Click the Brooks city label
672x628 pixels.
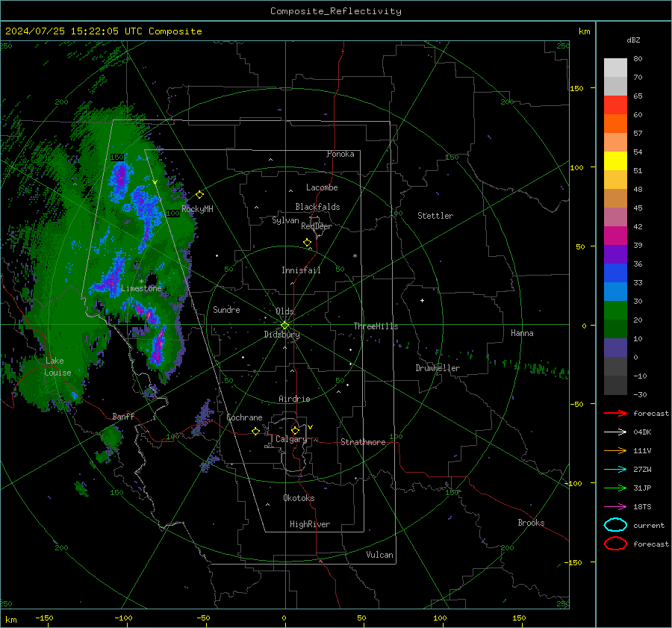(x=531, y=523)
